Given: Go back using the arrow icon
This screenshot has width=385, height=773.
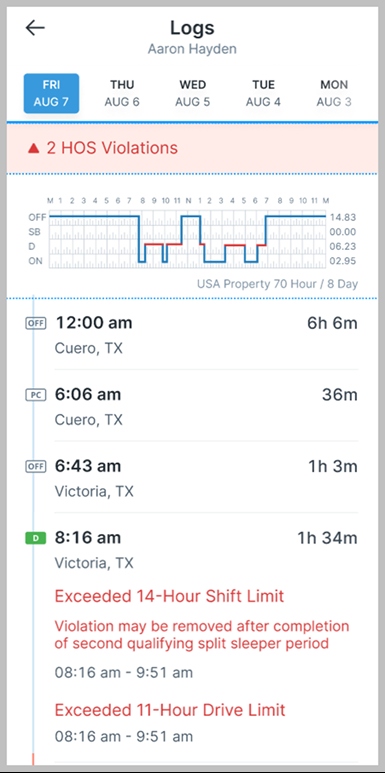Looking at the screenshot, I should coord(35,28).
